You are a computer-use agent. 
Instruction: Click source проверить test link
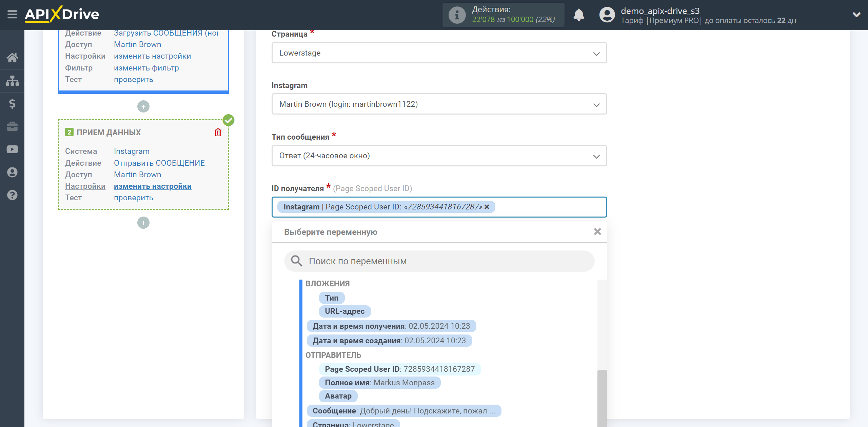coord(133,79)
